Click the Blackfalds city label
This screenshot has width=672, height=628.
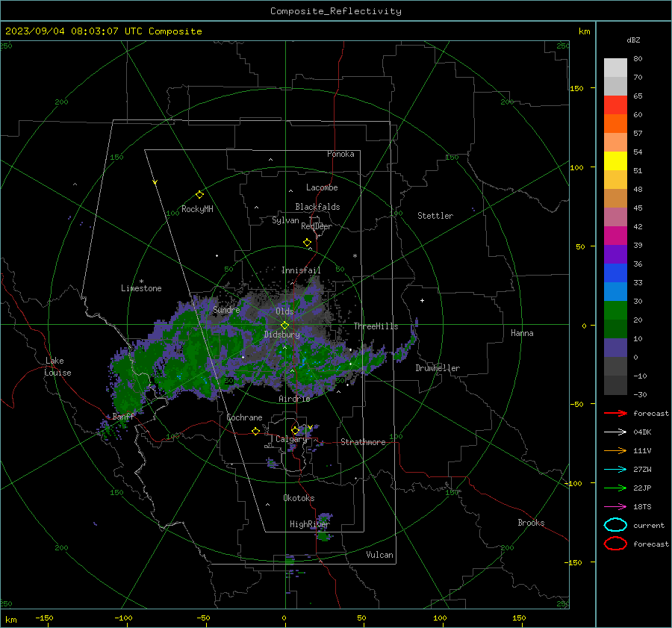[x=317, y=207]
